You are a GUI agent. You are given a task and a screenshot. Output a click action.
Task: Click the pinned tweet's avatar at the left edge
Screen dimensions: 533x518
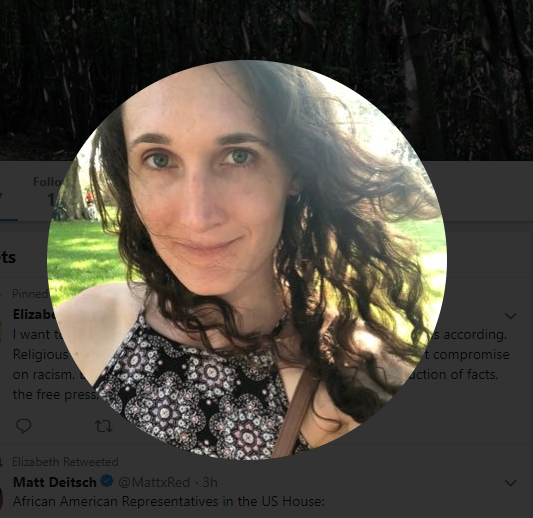(x=1, y=331)
